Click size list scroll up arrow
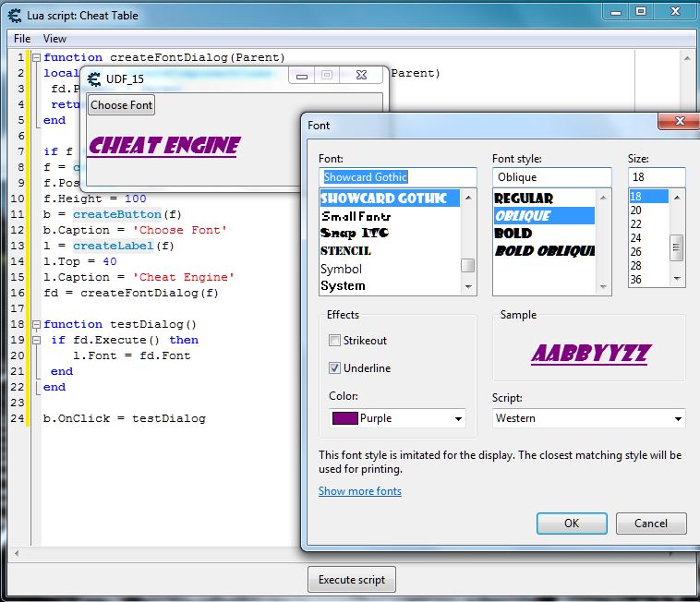 point(677,198)
